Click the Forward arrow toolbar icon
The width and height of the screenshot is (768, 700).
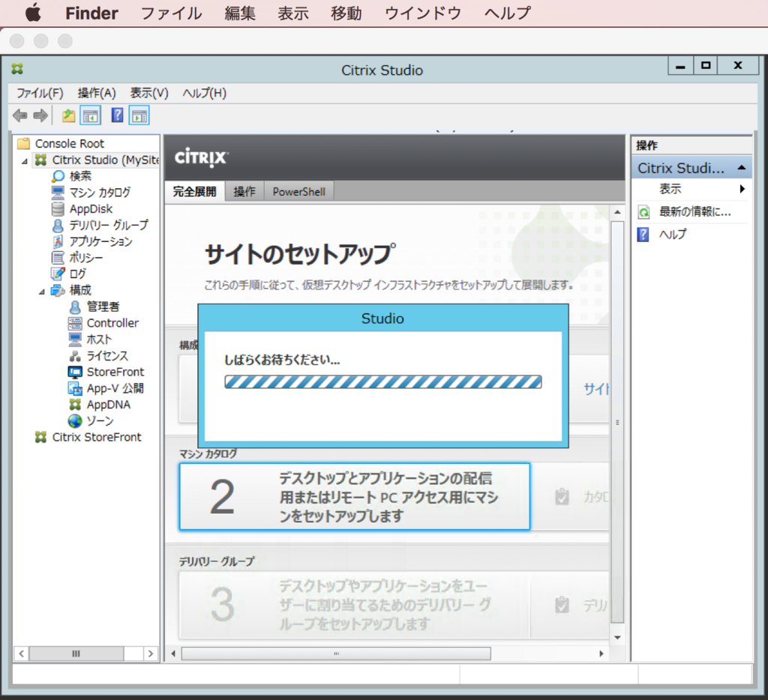click(40, 115)
